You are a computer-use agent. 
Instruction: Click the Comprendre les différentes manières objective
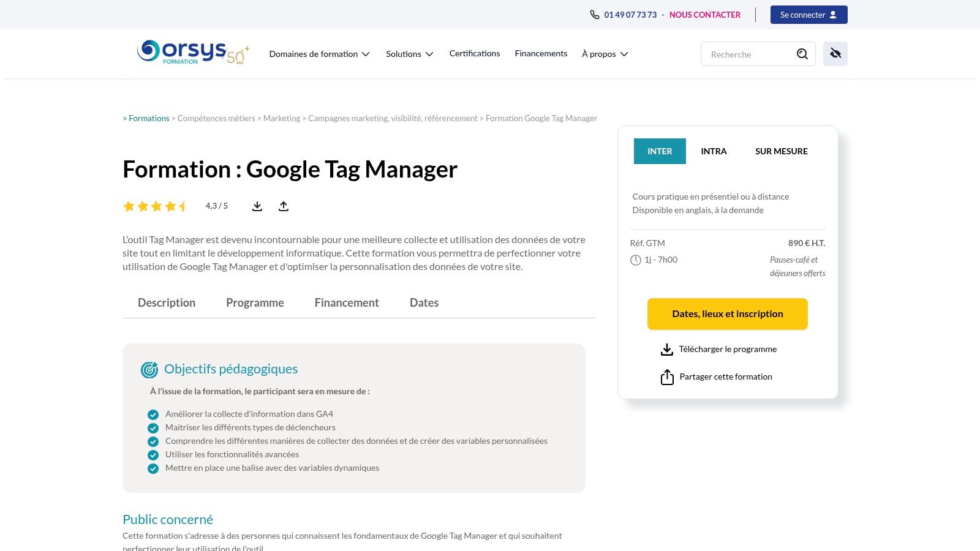pos(356,441)
